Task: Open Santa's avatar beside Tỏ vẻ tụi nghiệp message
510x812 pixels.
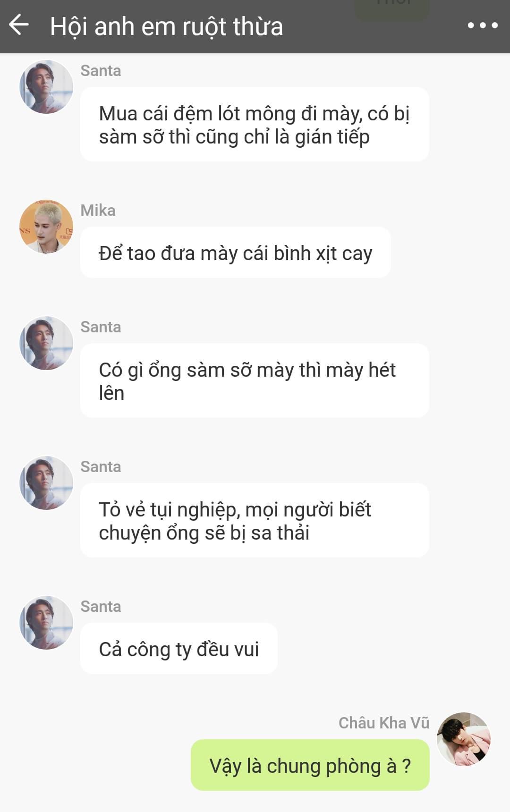Action: pos(46,483)
